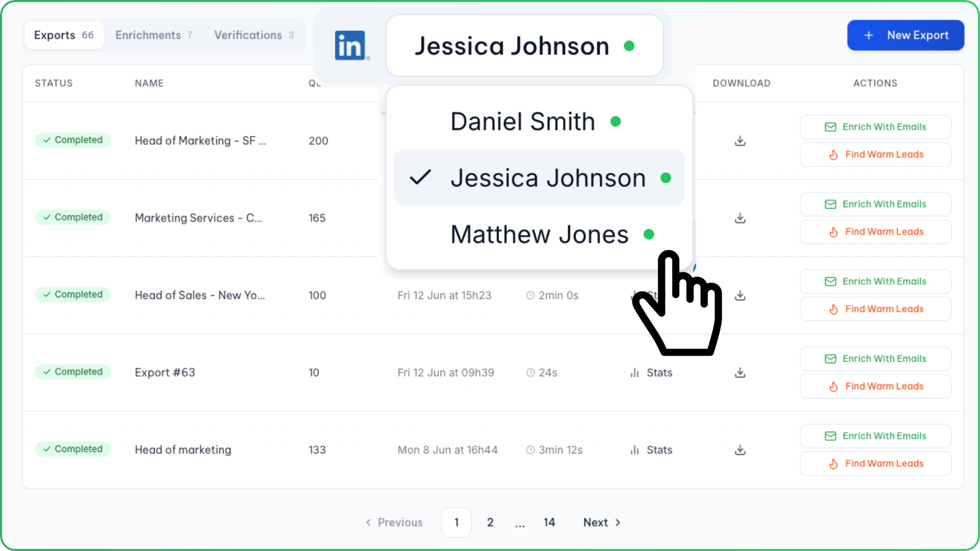Click the LinkedIn logo icon
The height and width of the screenshot is (551, 980).
click(350, 45)
